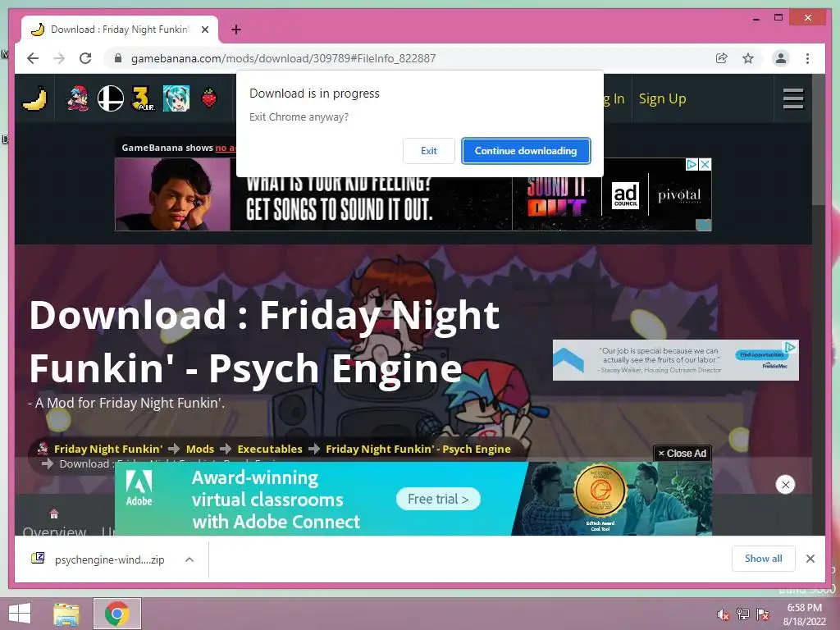This screenshot has width=840, height=630.
Task: Click Chrome taskbar icon
Action: point(116,614)
